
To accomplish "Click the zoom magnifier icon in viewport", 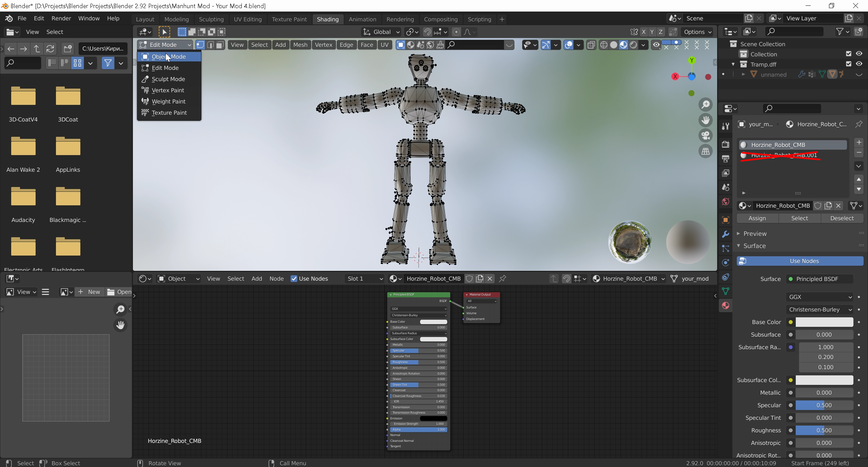I will pos(706,105).
